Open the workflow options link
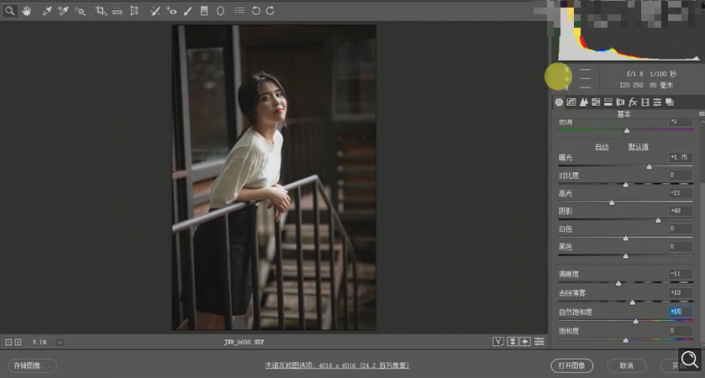 tap(337, 365)
